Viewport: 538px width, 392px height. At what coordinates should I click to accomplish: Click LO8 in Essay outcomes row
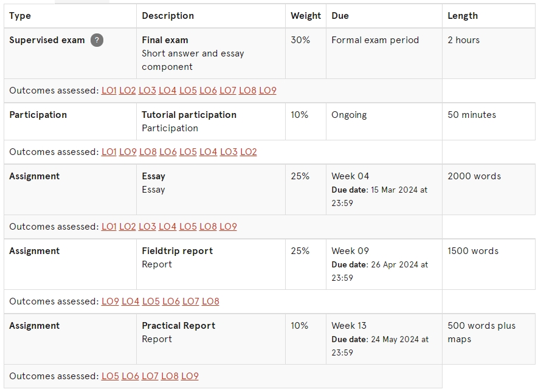[x=209, y=227]
